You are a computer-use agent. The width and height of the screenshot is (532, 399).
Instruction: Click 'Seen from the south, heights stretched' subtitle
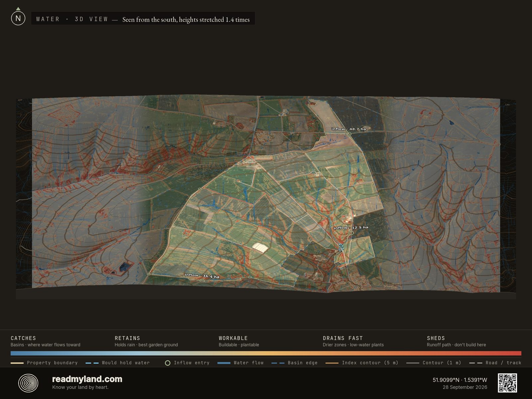173,20
